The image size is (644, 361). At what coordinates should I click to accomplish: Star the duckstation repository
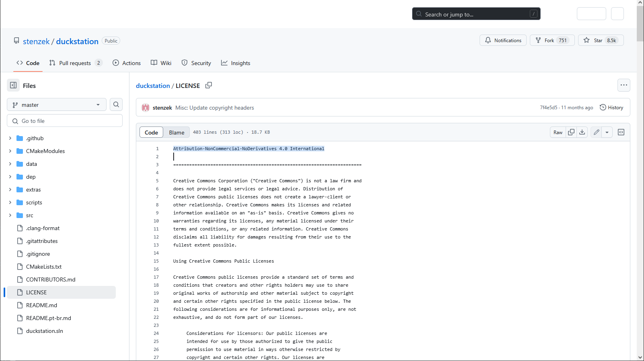601,40
